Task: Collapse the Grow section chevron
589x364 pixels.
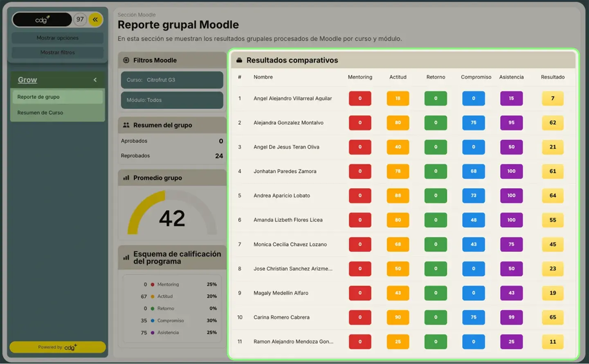Action: tap(95, 80)
